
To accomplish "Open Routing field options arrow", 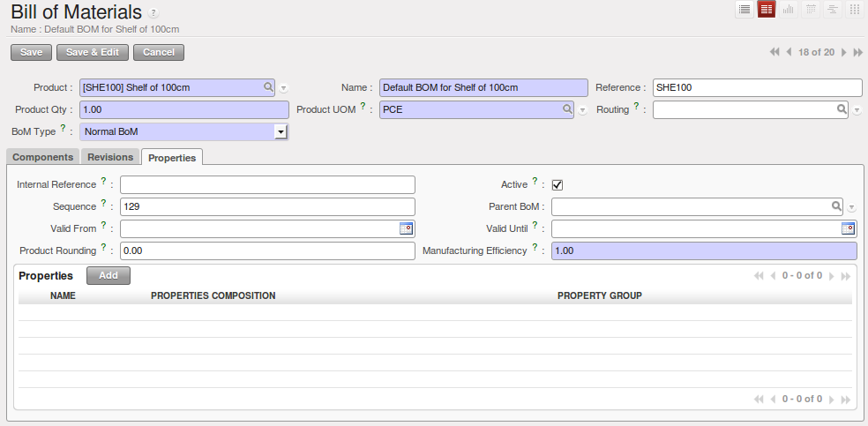I will pyautogui.click(x=857, y=110).
